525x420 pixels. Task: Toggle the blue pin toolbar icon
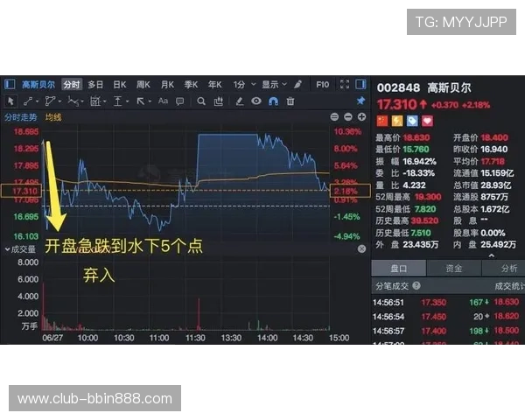point(360,101)
